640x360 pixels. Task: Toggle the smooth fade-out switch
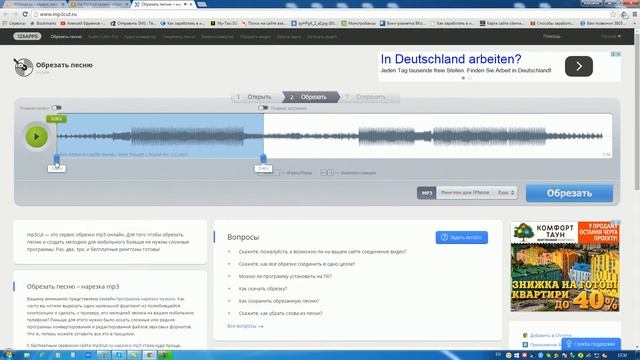[263, 108]
